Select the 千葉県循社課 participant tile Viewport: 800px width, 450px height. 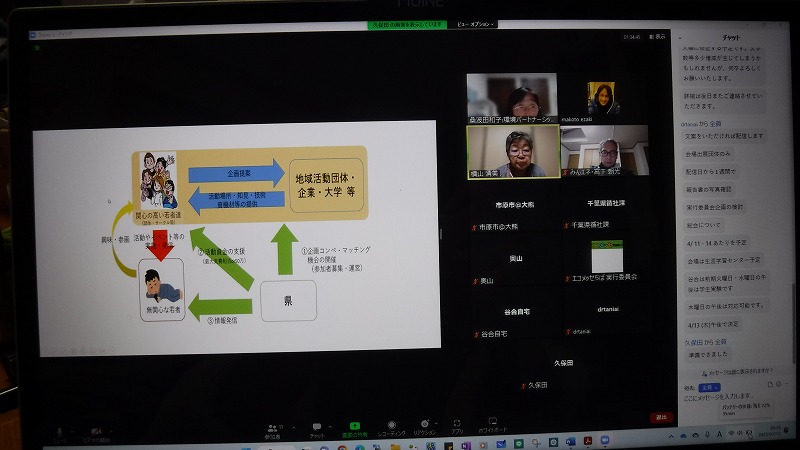pyautogui.click(x=606, y=203)
